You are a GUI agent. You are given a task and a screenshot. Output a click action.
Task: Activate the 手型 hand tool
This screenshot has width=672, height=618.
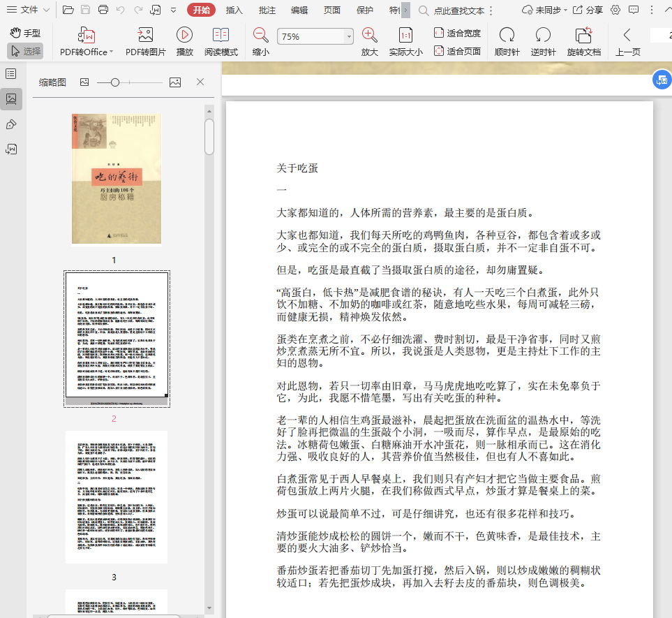click(25, 33)
